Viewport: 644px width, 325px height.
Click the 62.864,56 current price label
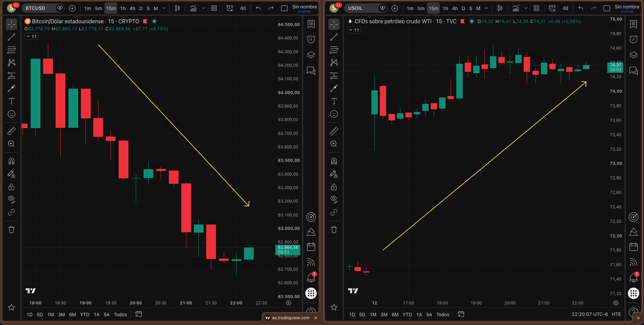pyautogui.click(x=288, y=249)
